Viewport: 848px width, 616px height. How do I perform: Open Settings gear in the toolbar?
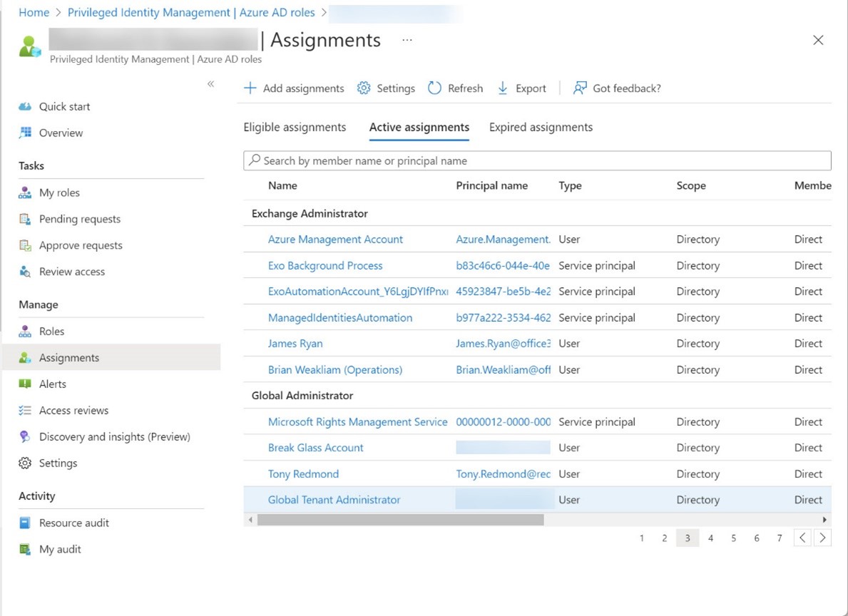(364, 88)
